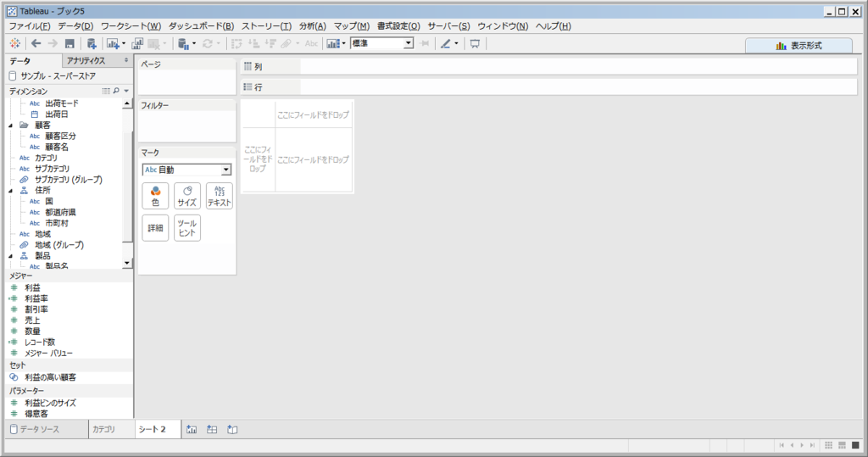Swap rows and columns icon
This screenshot has width=868, height=457.
point(237,43)
